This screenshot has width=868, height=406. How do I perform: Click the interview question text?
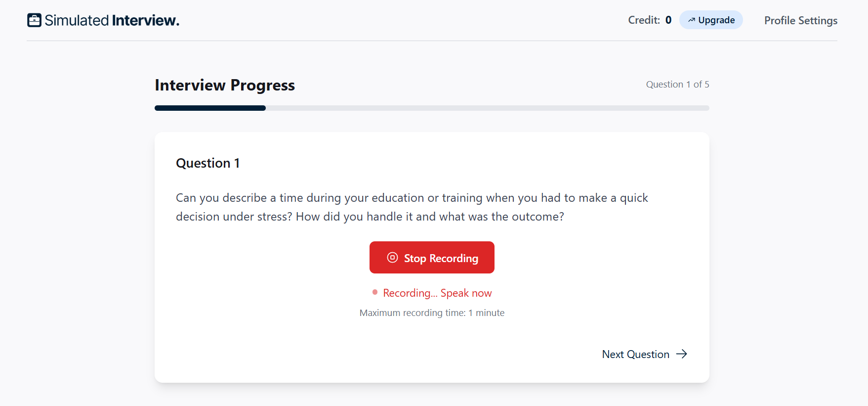412,207
